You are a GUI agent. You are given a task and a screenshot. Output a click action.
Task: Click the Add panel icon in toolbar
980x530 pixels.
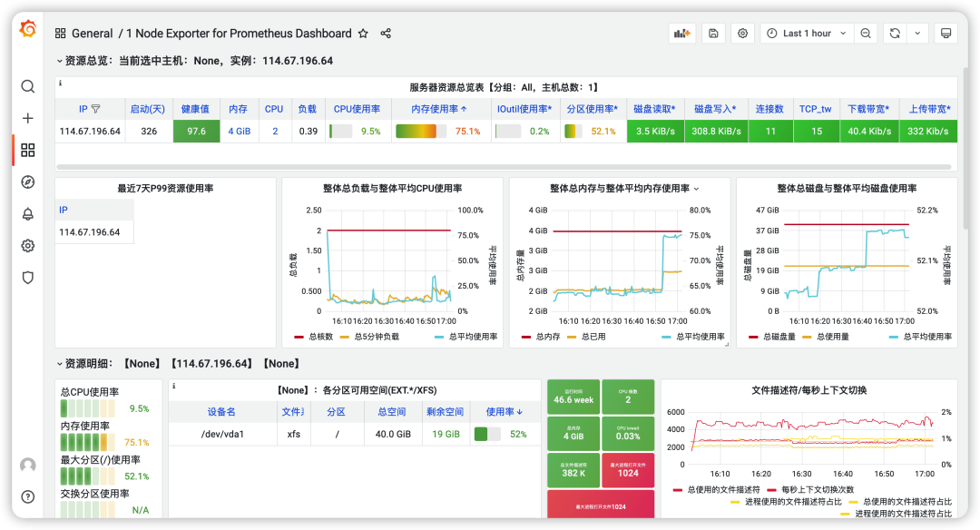tap(681, 34)
